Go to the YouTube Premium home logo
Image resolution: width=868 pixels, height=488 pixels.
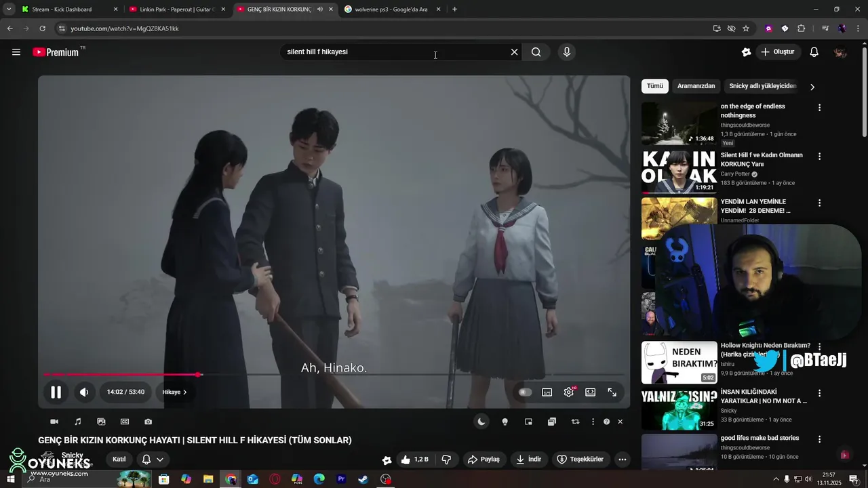[x=56, y=52]
